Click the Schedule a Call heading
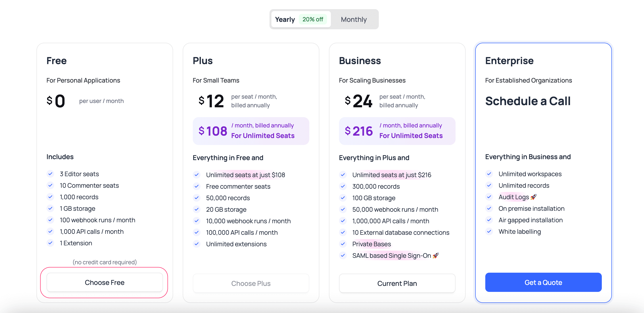This screenshot has width=644, height=313. click(x=527, y=101)
